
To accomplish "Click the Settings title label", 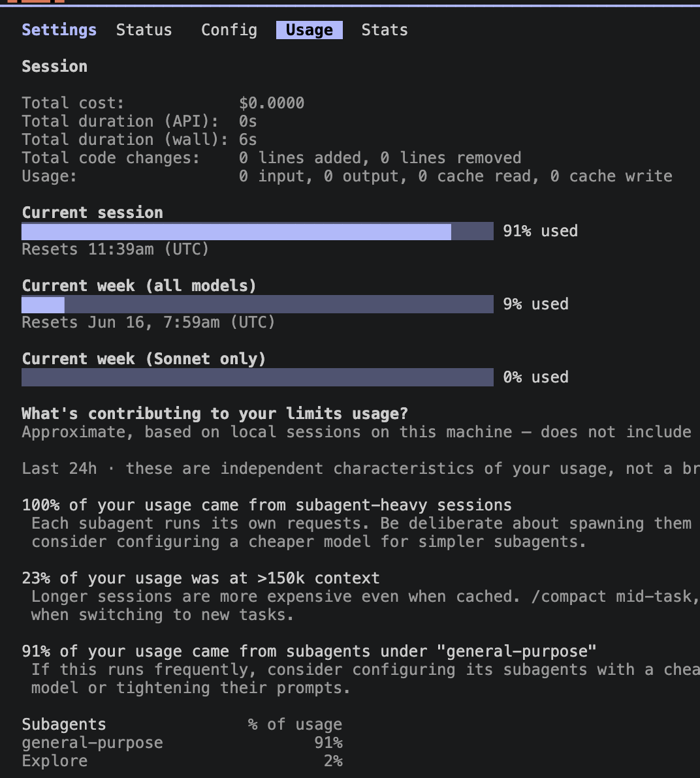I will 59,30.
